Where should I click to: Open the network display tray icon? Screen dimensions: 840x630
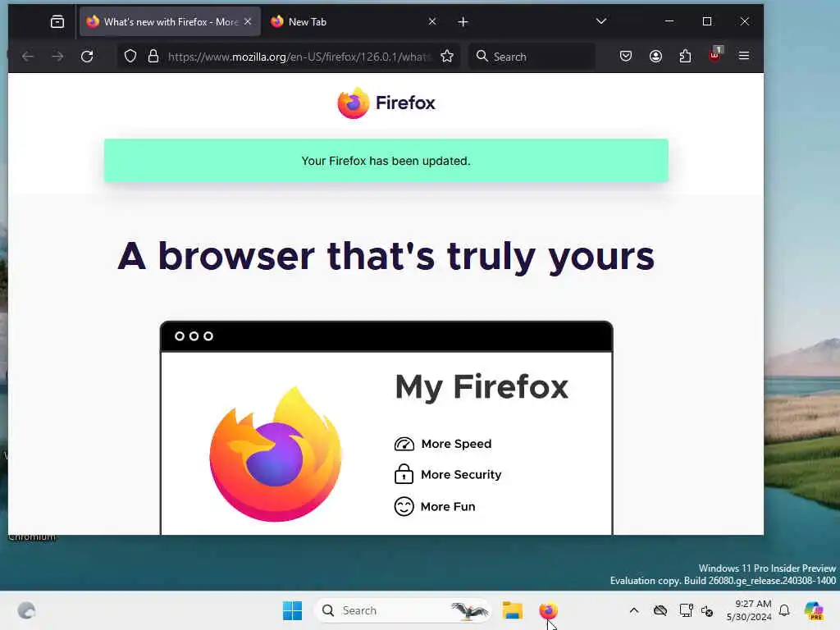click(x=686, y=610)
